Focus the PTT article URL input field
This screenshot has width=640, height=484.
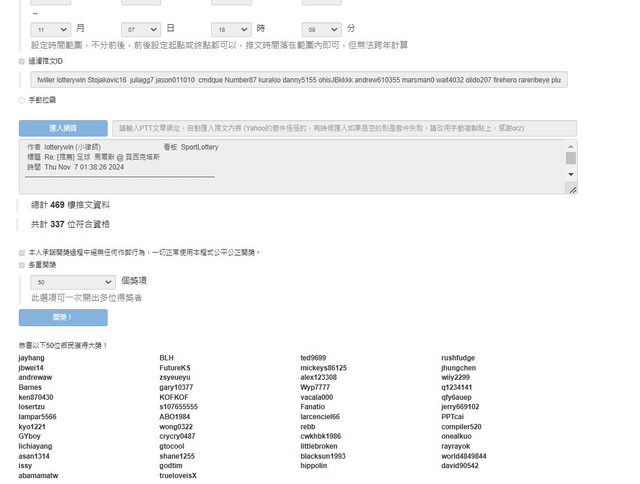[344, 128]
